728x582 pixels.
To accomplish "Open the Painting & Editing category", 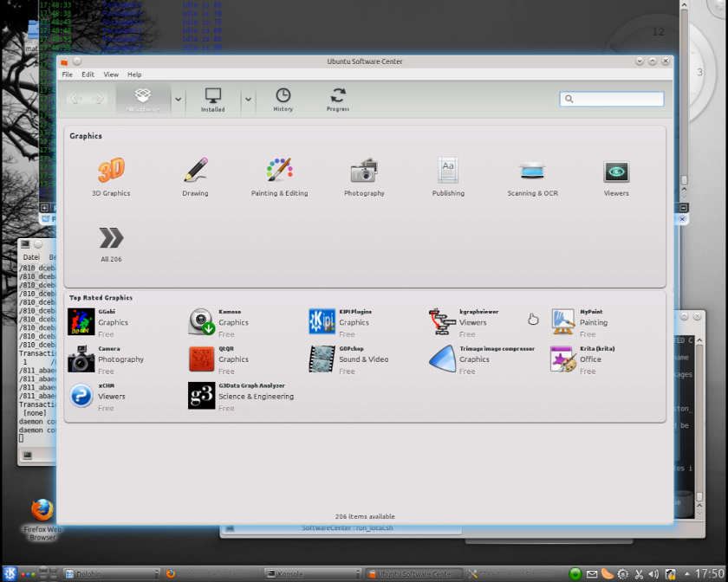I will point(279,177).
